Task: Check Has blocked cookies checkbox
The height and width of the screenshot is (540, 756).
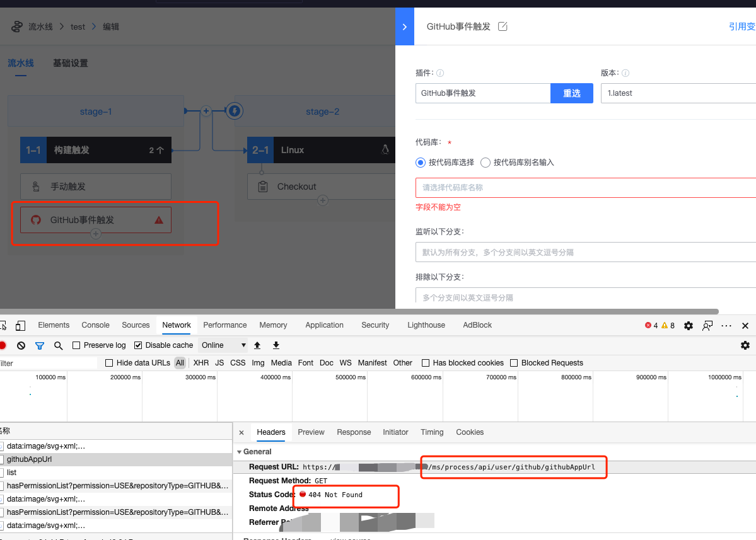Action: coord(425,363)
